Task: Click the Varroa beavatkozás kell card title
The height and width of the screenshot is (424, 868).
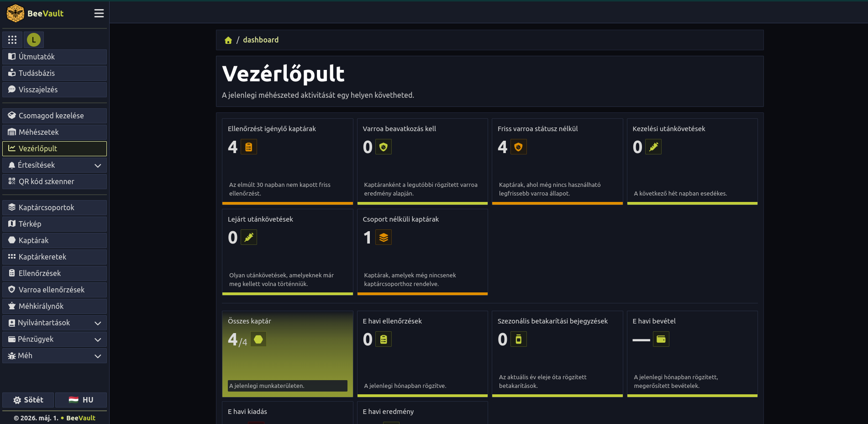Action: click(400, 129)
